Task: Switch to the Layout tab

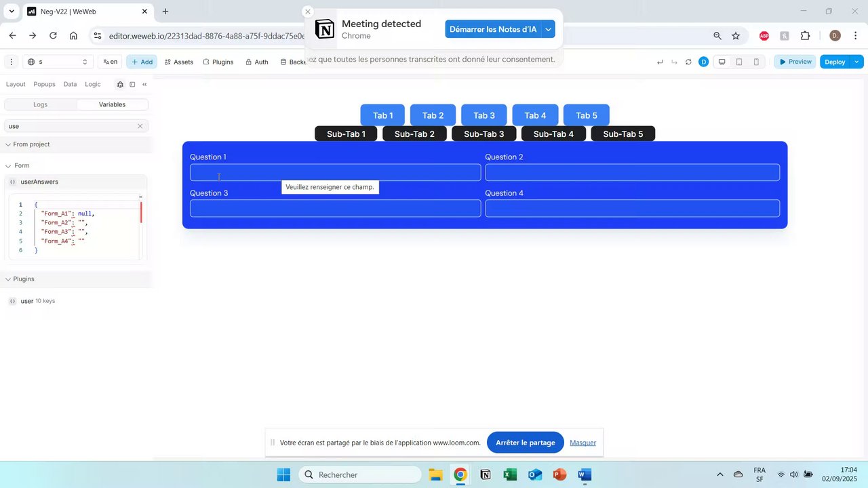Action: coord(16,84)
